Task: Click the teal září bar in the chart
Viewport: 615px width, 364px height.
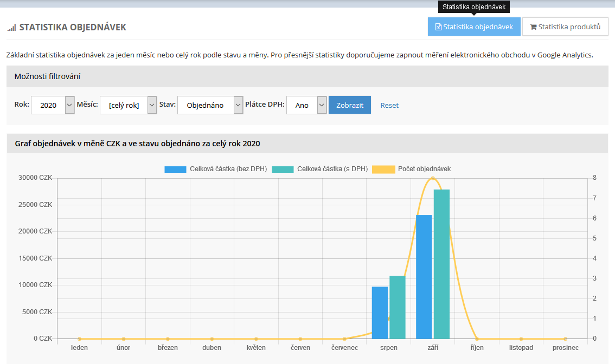Action: point(441,264)
